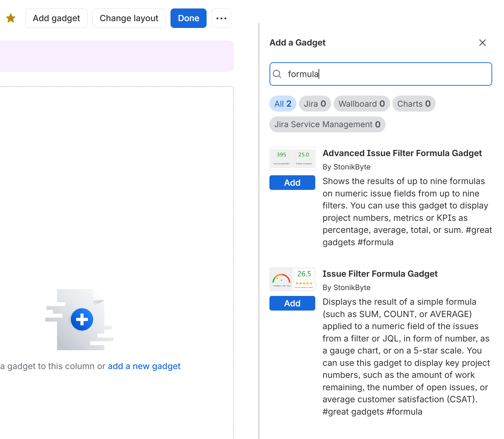
Task: Open the three-dots more actions menu
Action: point(221,18)
